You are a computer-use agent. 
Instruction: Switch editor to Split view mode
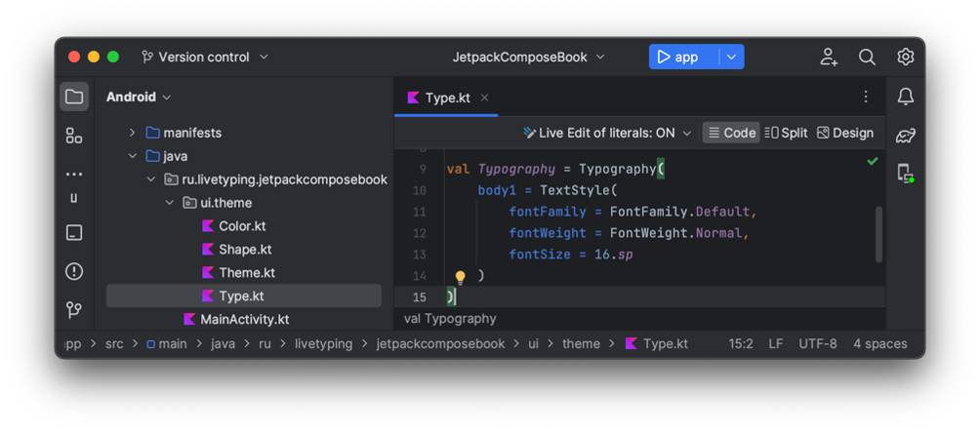click(x=786, y=133)
